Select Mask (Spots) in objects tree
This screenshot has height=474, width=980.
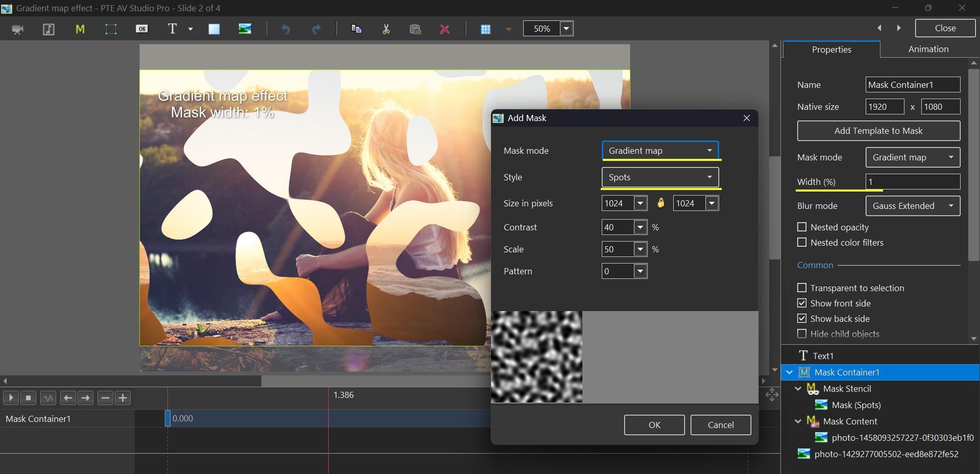(856, 405)
